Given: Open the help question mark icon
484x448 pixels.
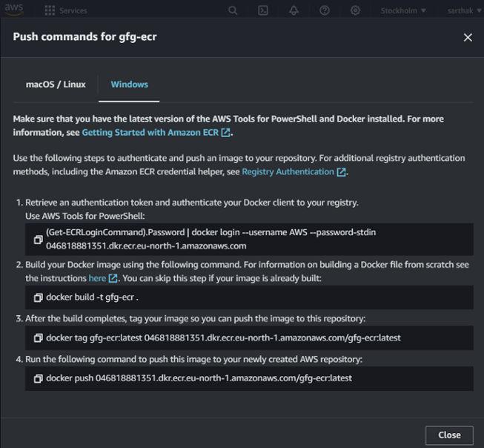Looking at the screenshot, I should pyautogui.click(x=325, y=10).
